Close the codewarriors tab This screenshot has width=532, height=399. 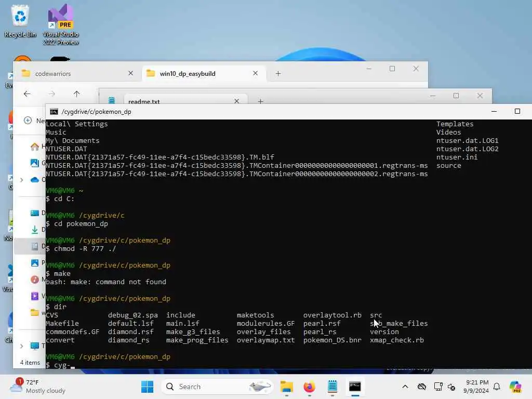point(130,73)
